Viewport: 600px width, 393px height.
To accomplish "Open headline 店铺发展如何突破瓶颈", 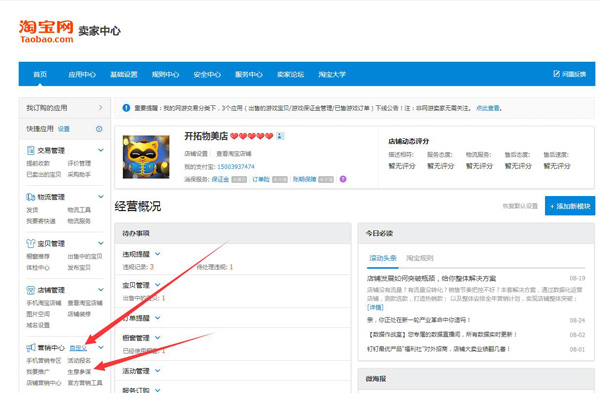I will 431,278.
